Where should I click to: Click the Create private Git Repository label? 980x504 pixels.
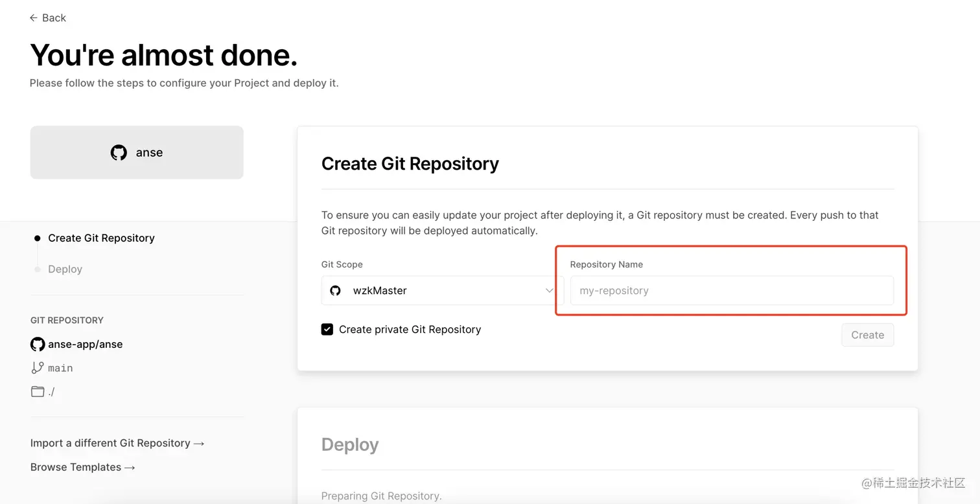pyautogui.click(x=410, y=330)
